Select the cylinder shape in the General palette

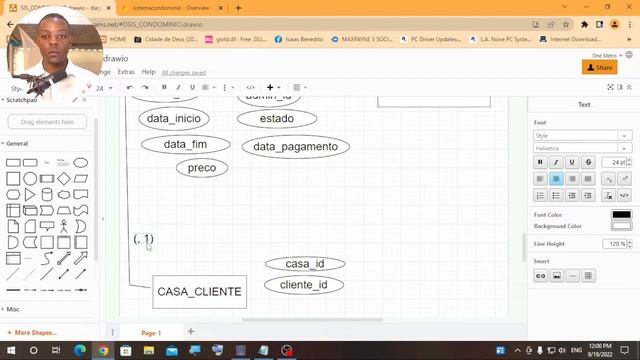47,194
